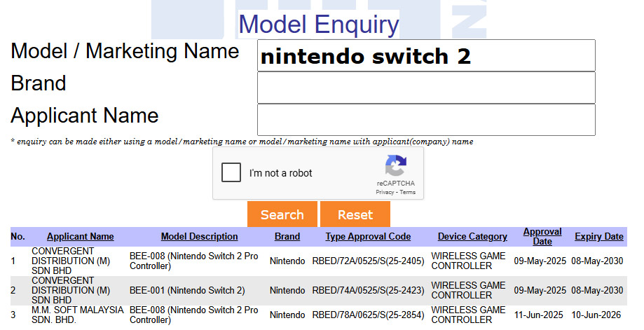Select row 1 WIRELESS GAME CONTROLLER category cell
The width and height of the screenshot is (644, 330).
point(468,261)
